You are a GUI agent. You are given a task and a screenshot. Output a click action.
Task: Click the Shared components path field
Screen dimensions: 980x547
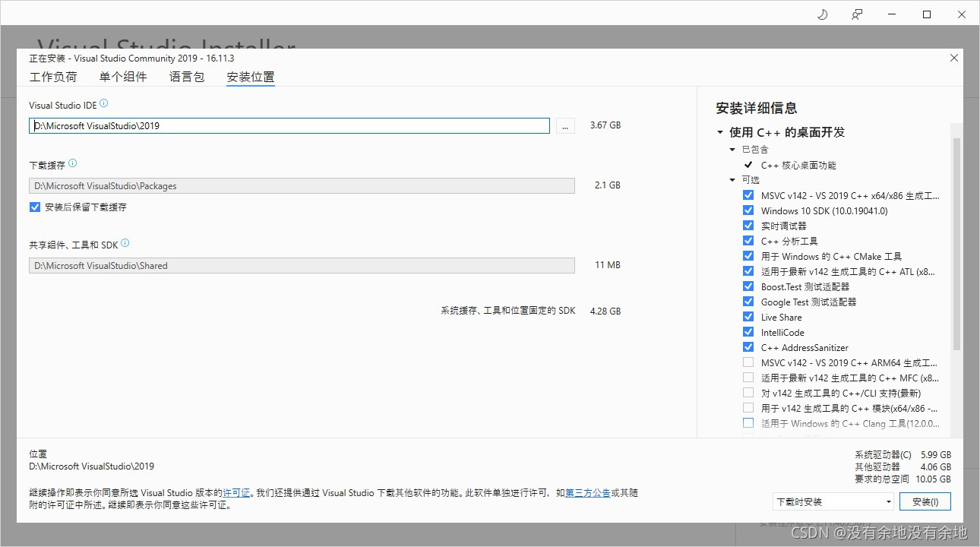pyautogui.click(x=302, y=266)
